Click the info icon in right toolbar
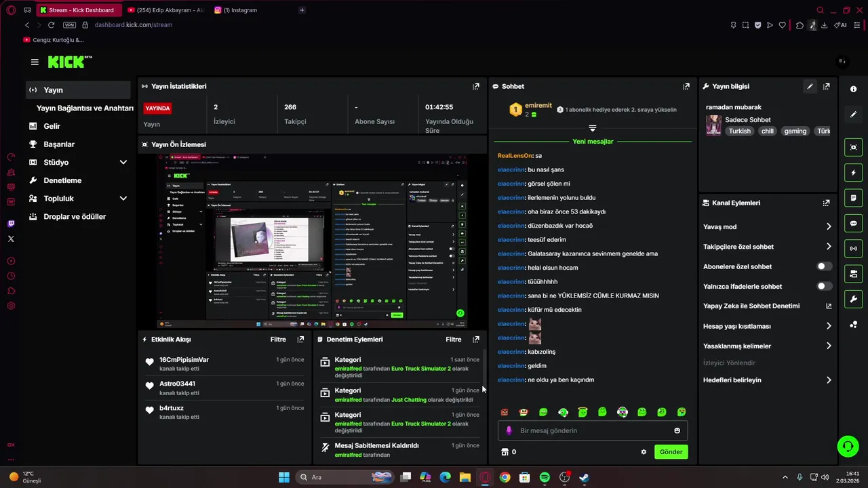The width and height of the screenshot is (868, 488). tap(853, 89)
